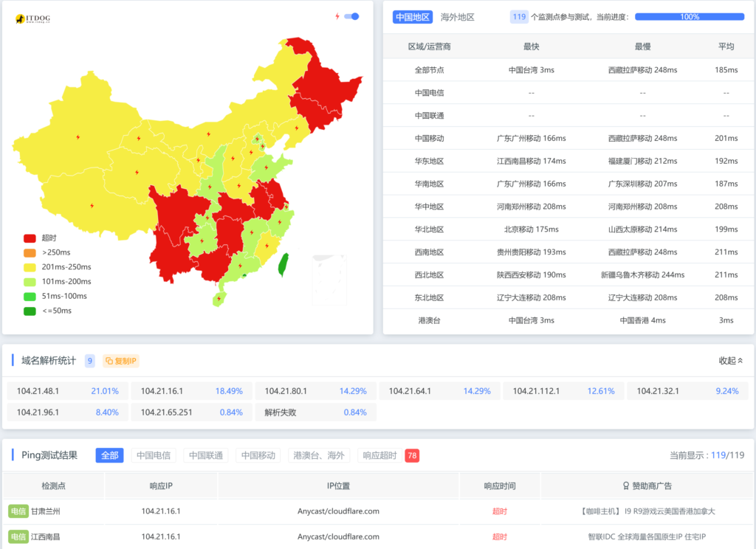Click the lightbulb icon in 赞助商广告 header

coord(626,486)
